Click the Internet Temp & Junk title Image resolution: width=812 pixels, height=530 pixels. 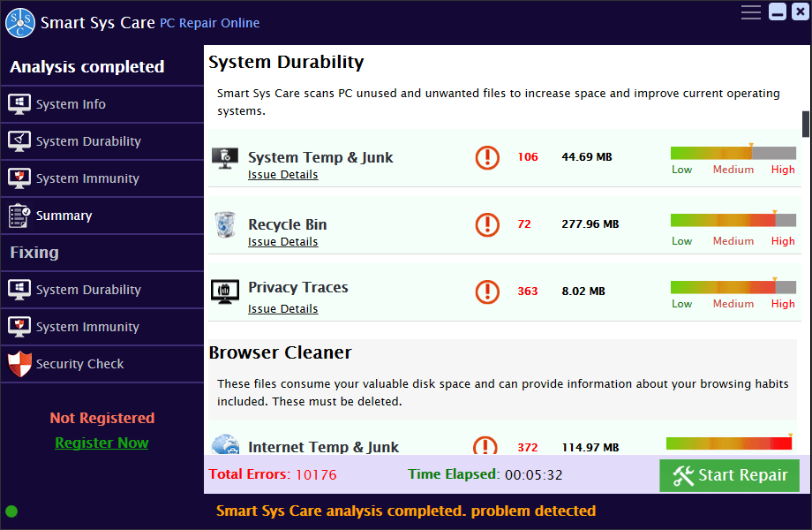click(324, 447)
